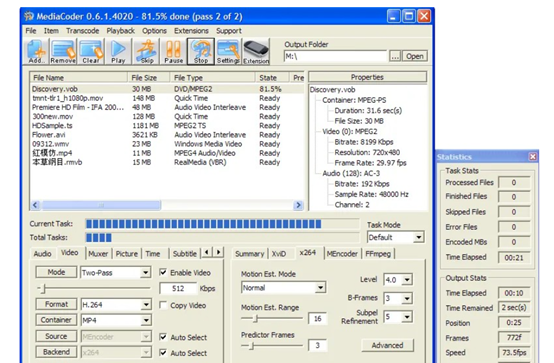Click the Predictor Frames slider
The image size is (554, 363).
click(272, 346)
